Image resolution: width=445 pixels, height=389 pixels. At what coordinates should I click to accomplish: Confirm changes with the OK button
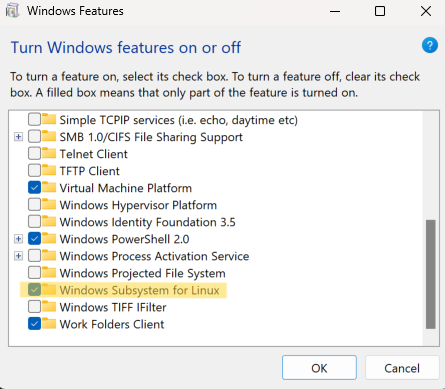pyautogui.click(x=319, y=368)
